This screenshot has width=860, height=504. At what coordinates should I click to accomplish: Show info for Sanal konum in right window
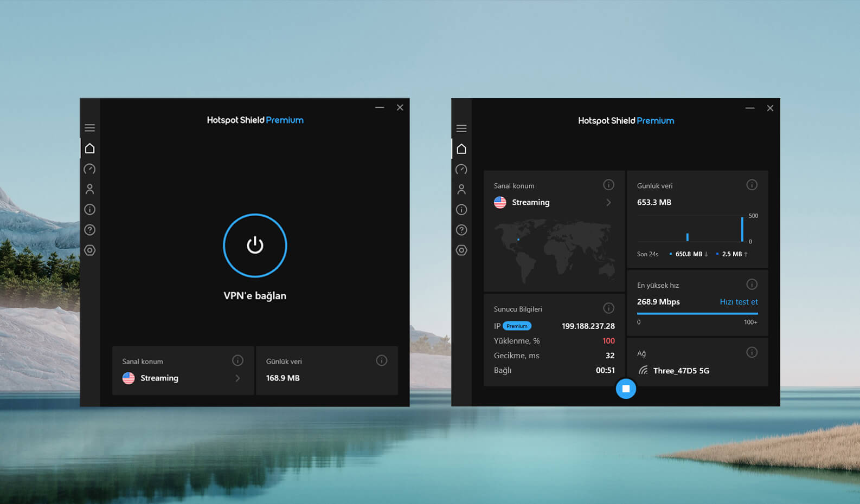[609, 185]
